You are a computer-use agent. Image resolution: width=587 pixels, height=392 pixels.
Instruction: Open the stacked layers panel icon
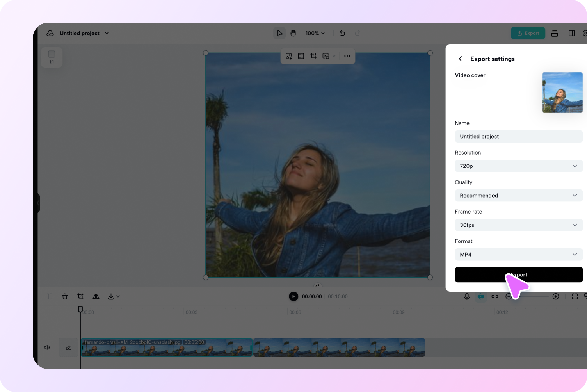pyautogui.click(x=555, y=33)
